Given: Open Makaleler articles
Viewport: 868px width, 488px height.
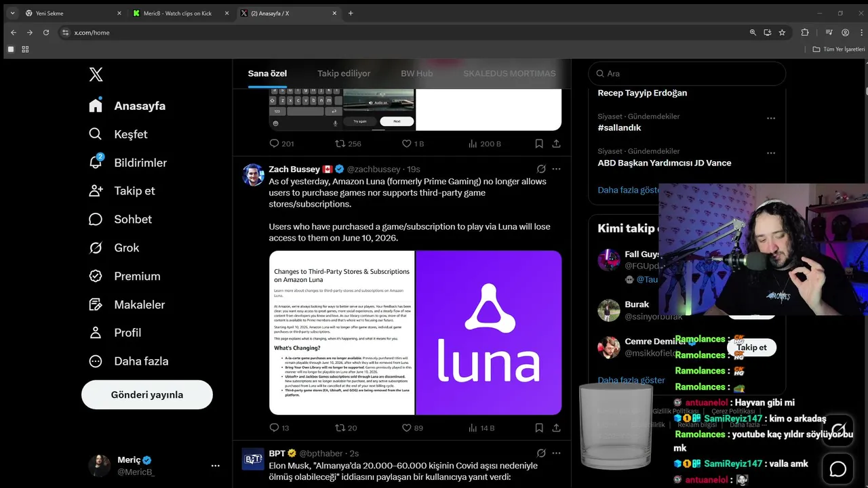Looking at the screenshot, I should click(127, 305).
